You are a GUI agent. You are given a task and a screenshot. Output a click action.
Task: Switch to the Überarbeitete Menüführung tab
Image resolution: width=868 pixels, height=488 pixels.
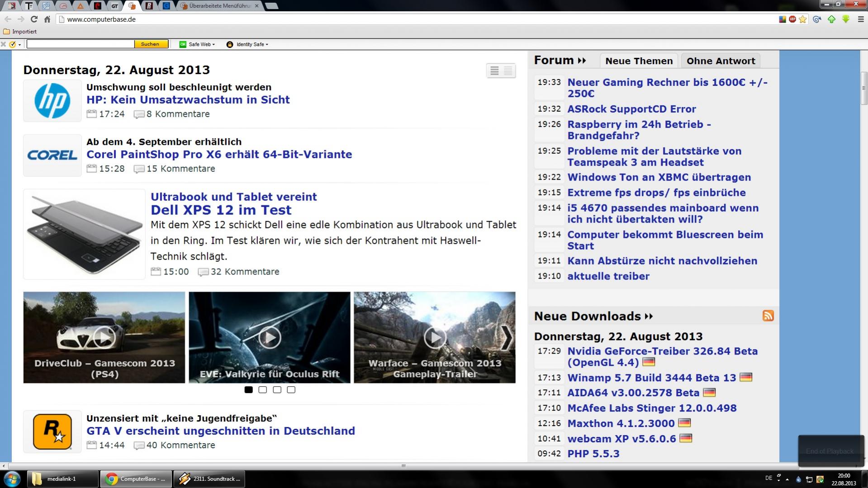point(220,6)
